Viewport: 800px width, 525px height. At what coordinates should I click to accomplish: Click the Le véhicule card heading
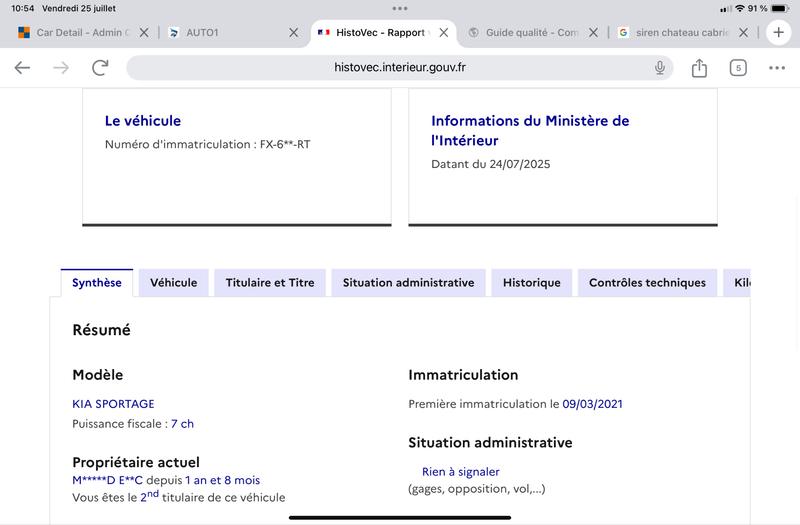point(143,121)
